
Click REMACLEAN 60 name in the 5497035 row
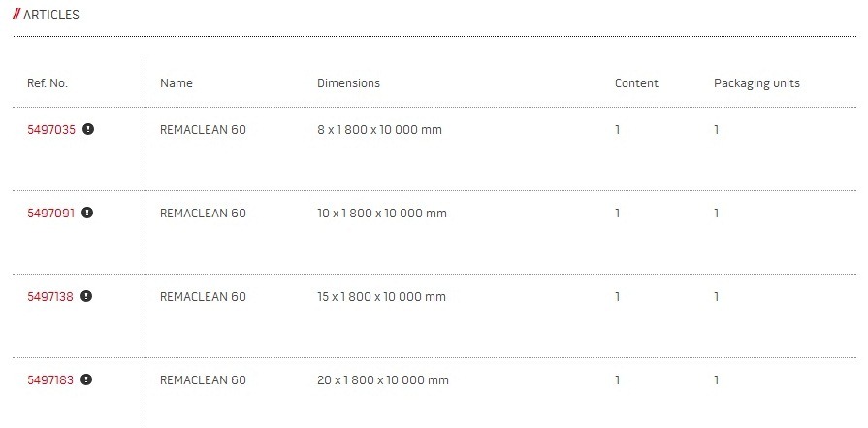[x=203, y=130]
